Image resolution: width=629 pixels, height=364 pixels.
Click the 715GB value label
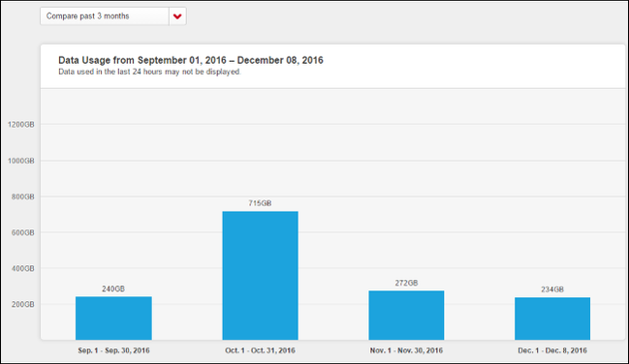point(260,203)
